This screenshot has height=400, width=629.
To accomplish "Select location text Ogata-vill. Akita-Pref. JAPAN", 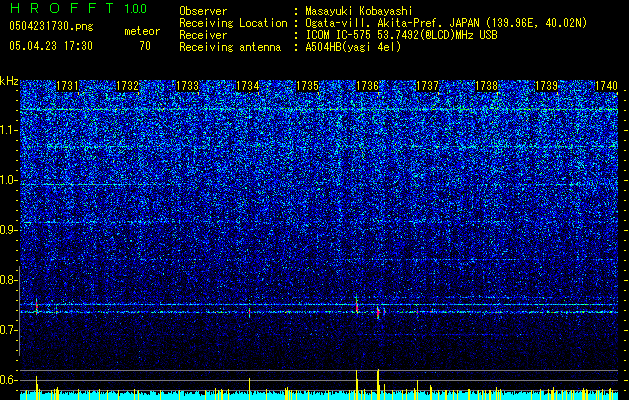I will tap(391, 23).
